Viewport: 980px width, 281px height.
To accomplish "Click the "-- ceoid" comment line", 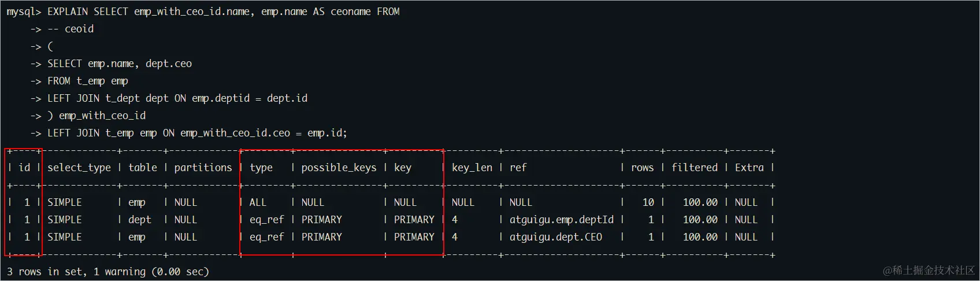I will coord(70,29).
